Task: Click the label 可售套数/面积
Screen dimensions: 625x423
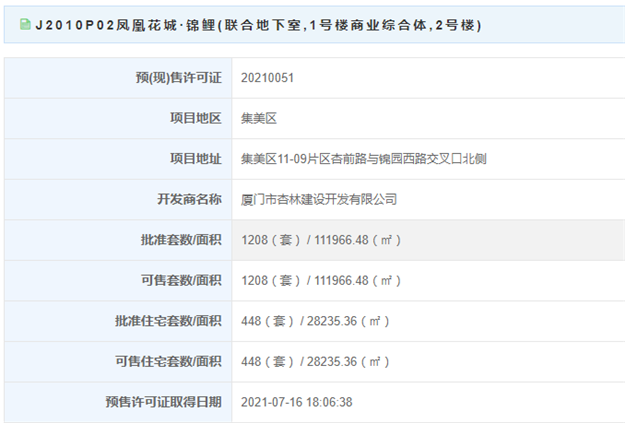Action: coord(181,280)
